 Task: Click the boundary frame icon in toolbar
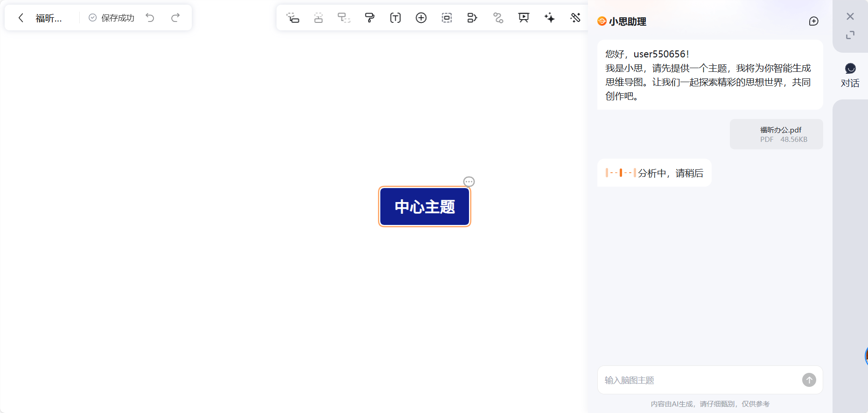click(447, 18)
